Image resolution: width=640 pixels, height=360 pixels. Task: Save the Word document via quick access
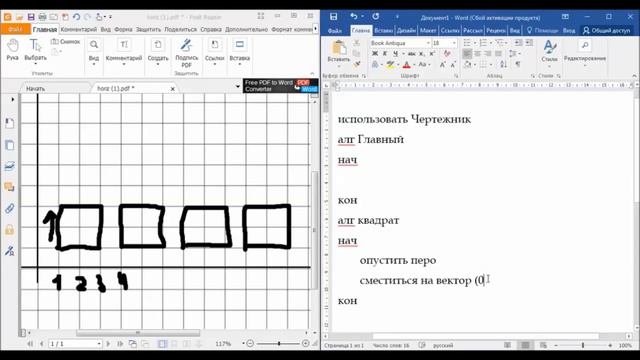click(333, 17)
